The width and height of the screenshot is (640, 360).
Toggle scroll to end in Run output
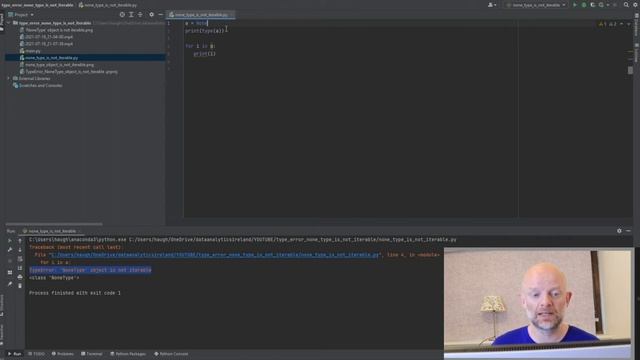point(20,268)
